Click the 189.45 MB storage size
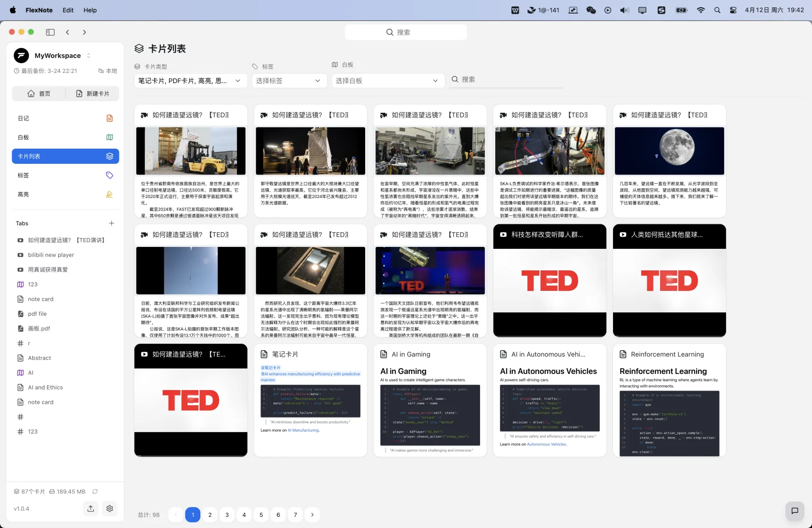812x528 pixels. 67,491
